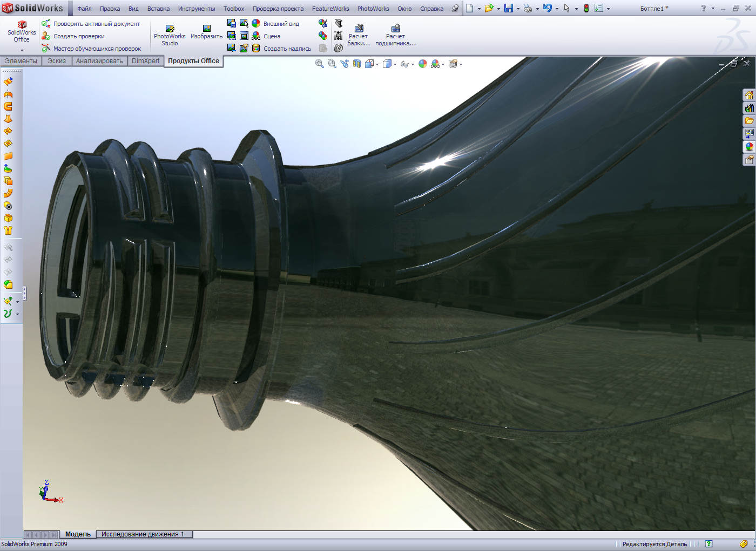Select the Freeform surface tool
756x551 pixels.
(x=8, y=168)
